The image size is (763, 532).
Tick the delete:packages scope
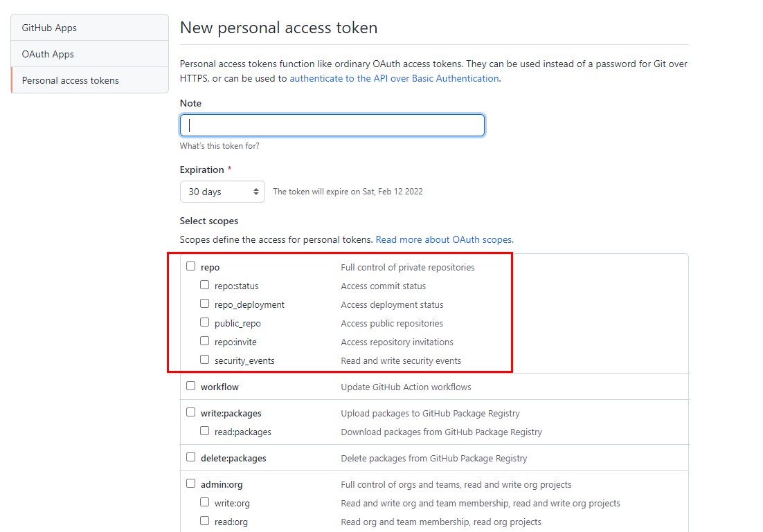[x=191, y=457]
